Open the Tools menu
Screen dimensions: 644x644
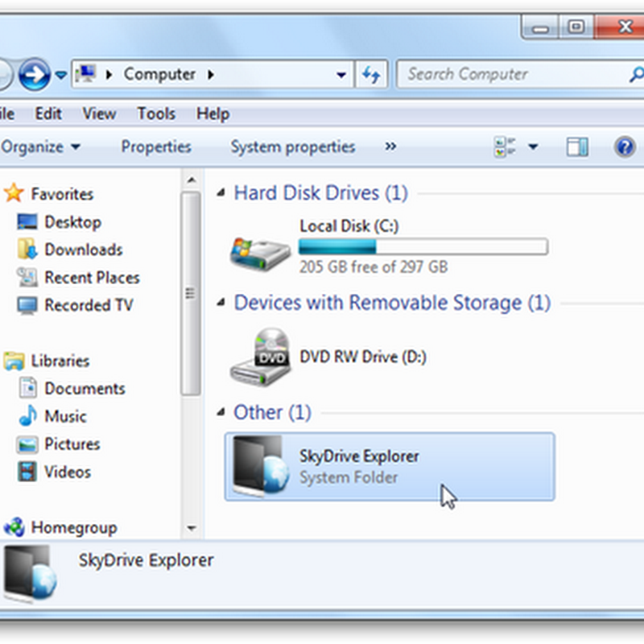click(x=156, y=114)
